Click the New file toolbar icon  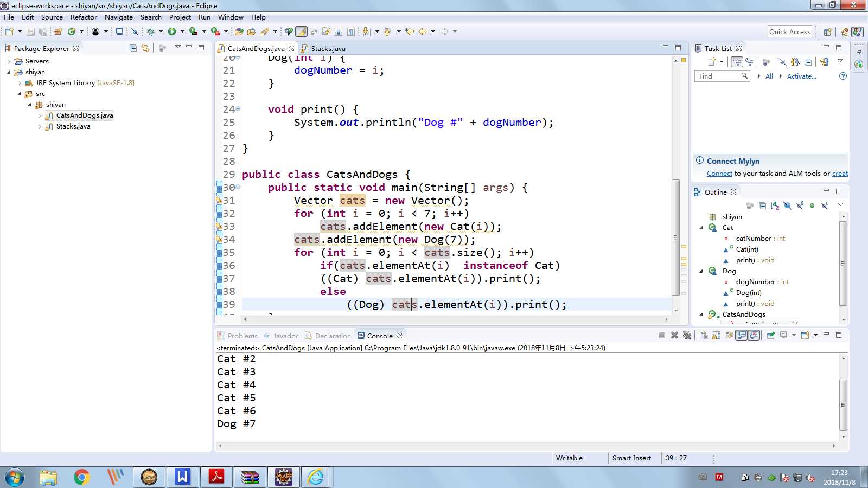[9, 31]
